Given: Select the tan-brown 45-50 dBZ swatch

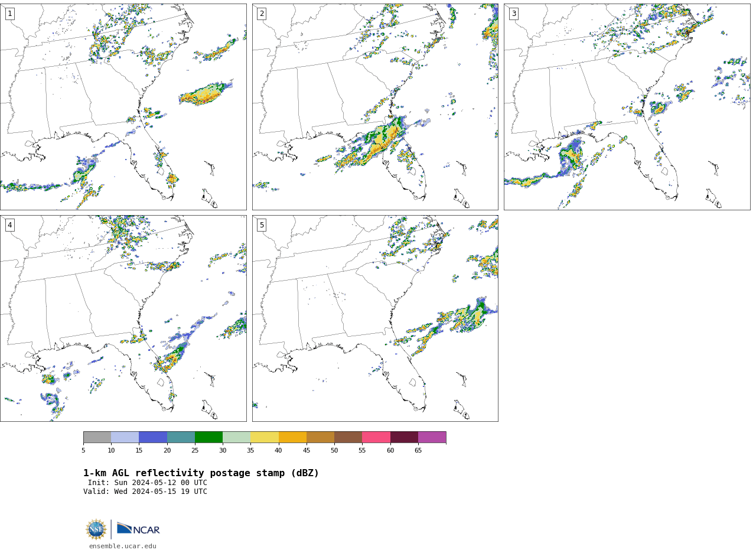Looking at the screenshot, I should (320, 437).
